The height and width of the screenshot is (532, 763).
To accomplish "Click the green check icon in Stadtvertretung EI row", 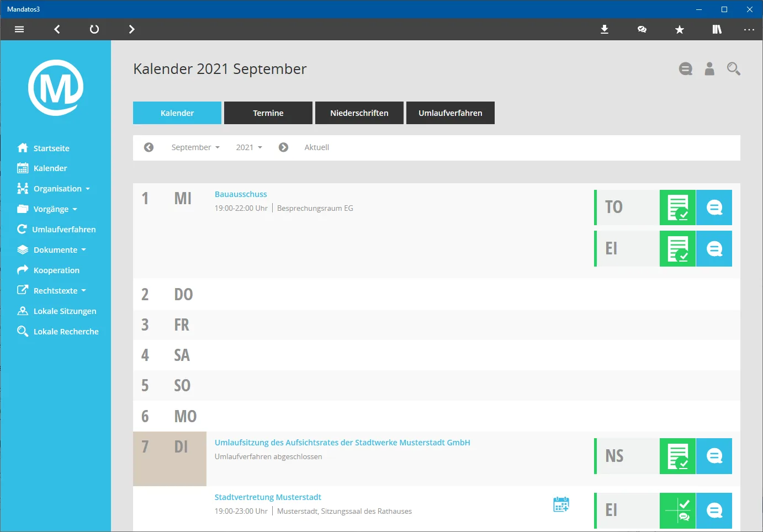I will (x=677, y=510).
